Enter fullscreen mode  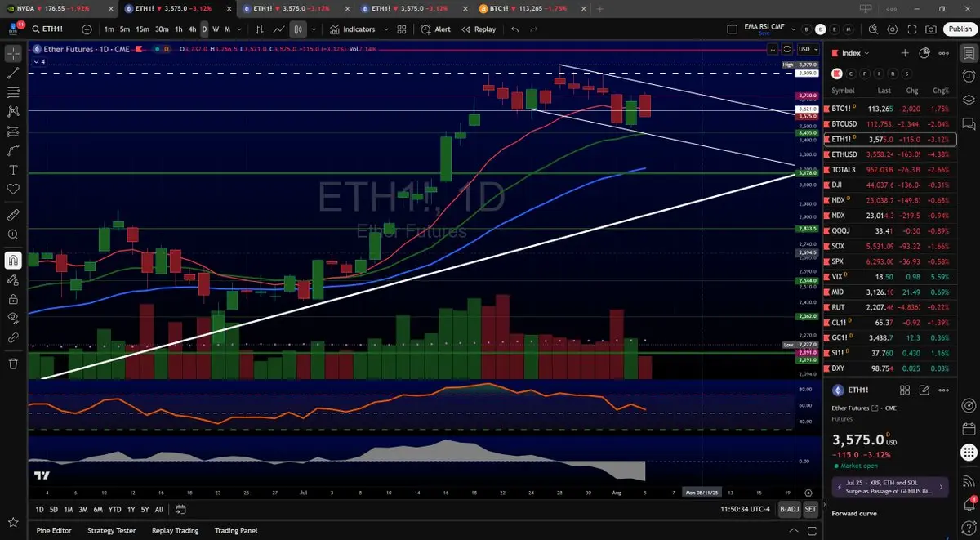point(912,29)
